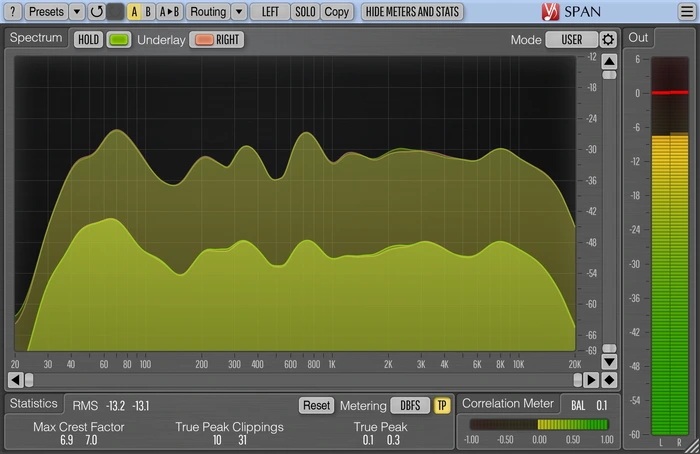Open the Presets dropdown
Image resolution: width=700 pixels, height=454 pixels.
(x=45, y=12)
